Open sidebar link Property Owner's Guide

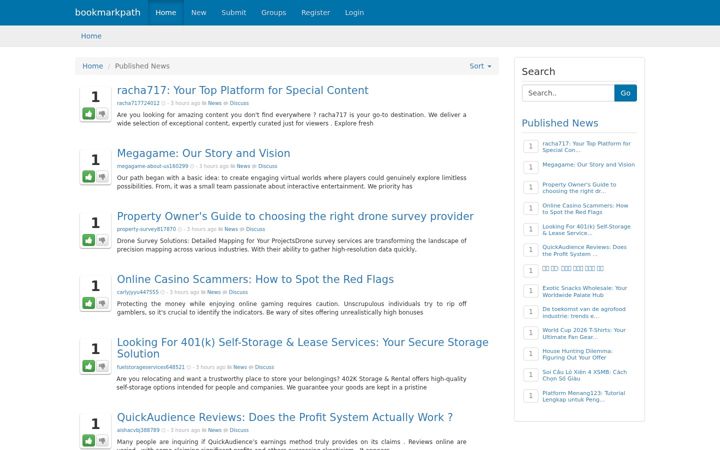579,188
